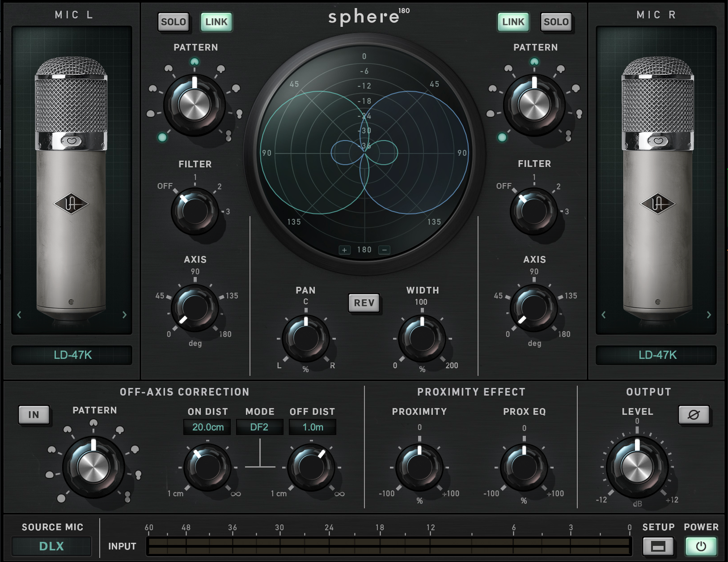Select previous Mic L model arrow
Viewport: 728px width, 562px height.
coord(19,315)
